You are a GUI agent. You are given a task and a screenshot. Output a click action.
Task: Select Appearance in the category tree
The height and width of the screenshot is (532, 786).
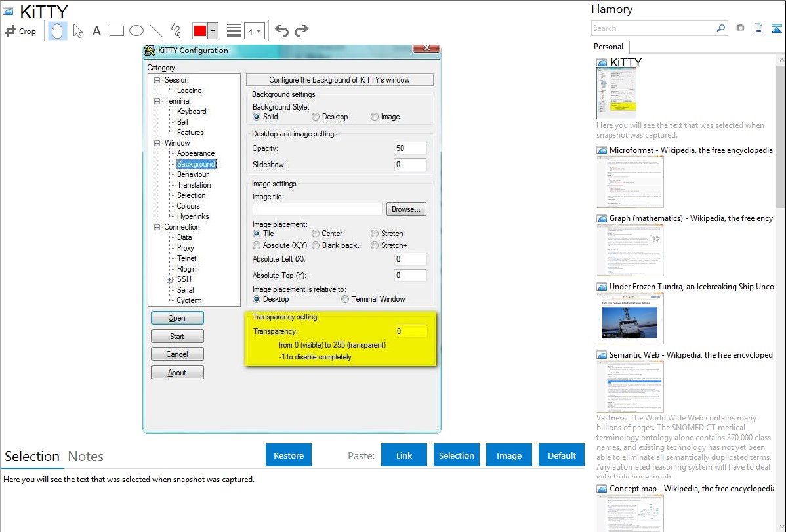coord(196,153)
